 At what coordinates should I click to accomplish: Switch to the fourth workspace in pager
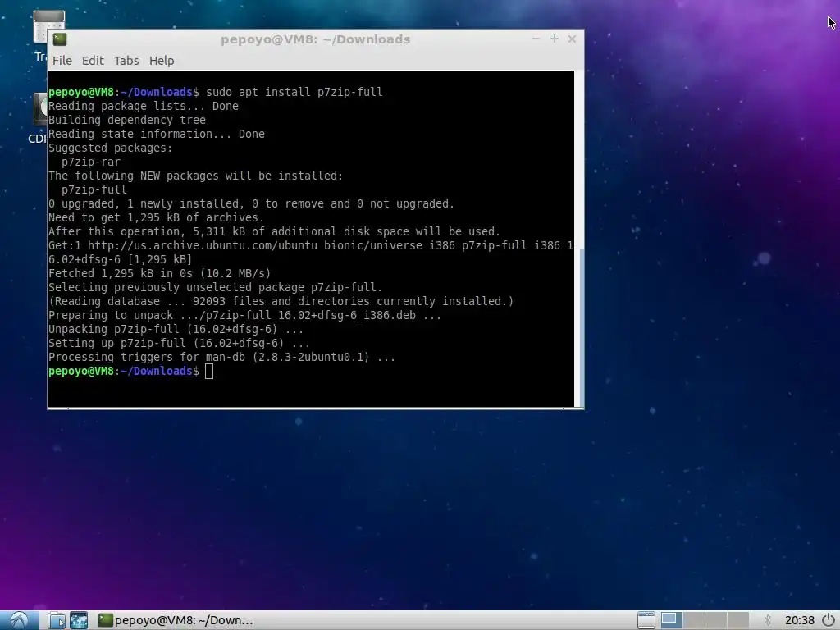tap(737, 620)
